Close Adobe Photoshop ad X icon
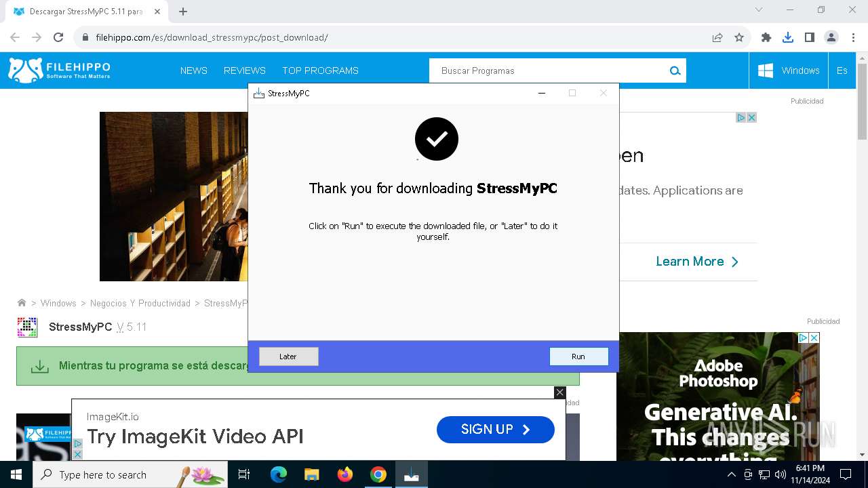Image resolution: width=868 pixels, height=488 pixels. pyautogui.click(x=814, y=338)
